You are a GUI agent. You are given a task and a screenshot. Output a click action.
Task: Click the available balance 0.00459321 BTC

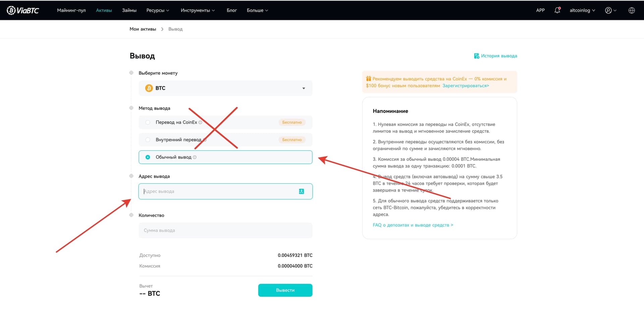tap(295, 255)
